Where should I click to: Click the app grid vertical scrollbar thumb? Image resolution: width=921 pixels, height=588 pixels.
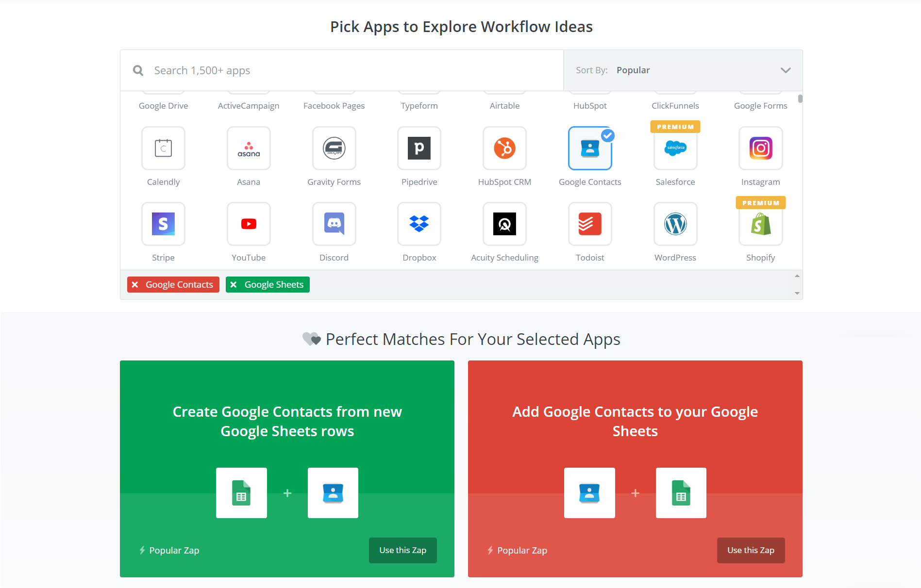[x=800, y=98]
